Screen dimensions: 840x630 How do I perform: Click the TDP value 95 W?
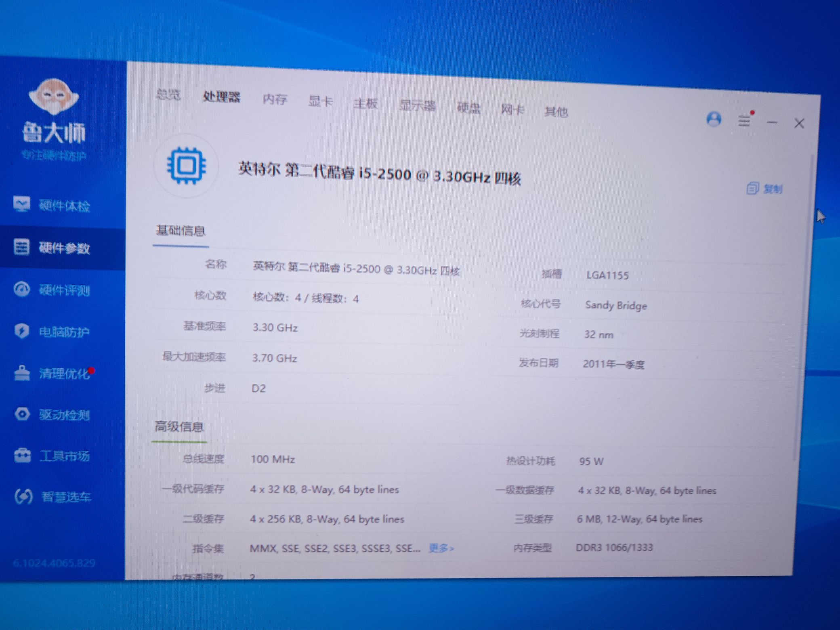tap(591, 461)
